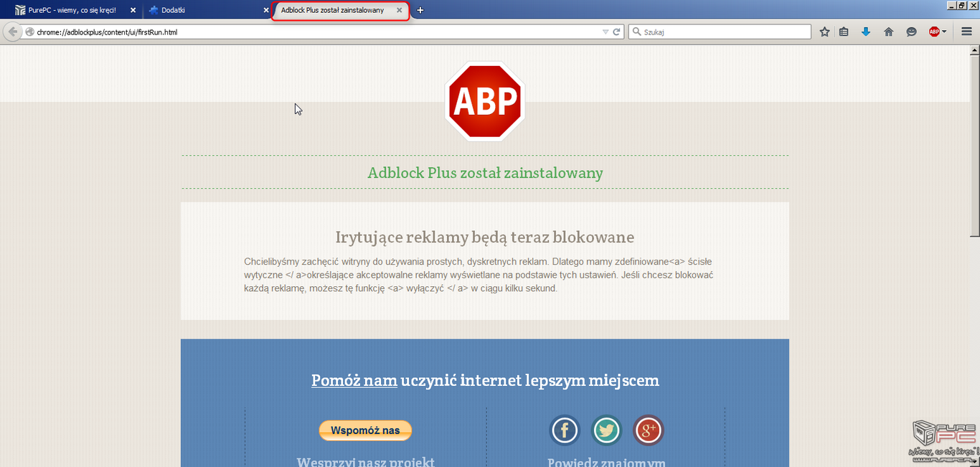The height and width of the screenshot is (467, 980).
Task: Open the downloads arrow panel
Action: click(x=866, y=32)
